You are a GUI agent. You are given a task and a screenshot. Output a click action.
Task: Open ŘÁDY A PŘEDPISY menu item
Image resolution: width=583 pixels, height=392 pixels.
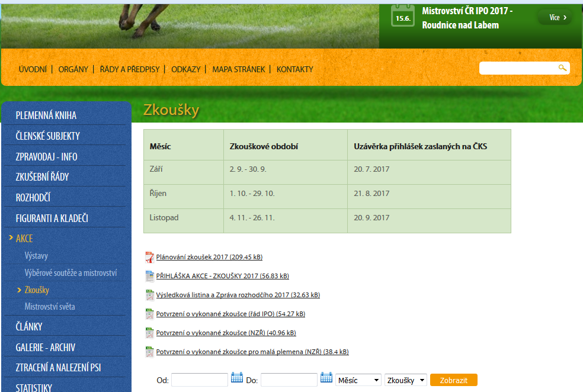point(130,69)
